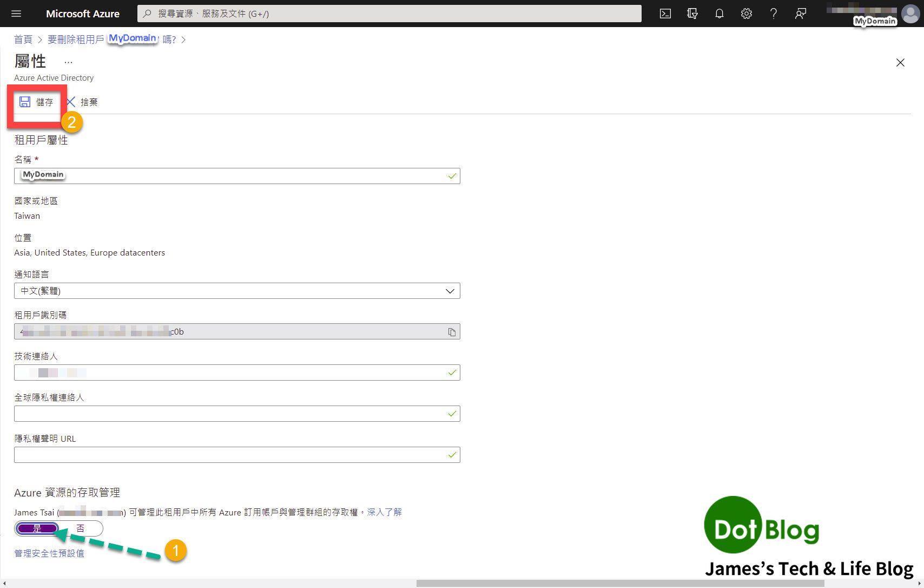Open the hamburger portal menu

point(16,14)
